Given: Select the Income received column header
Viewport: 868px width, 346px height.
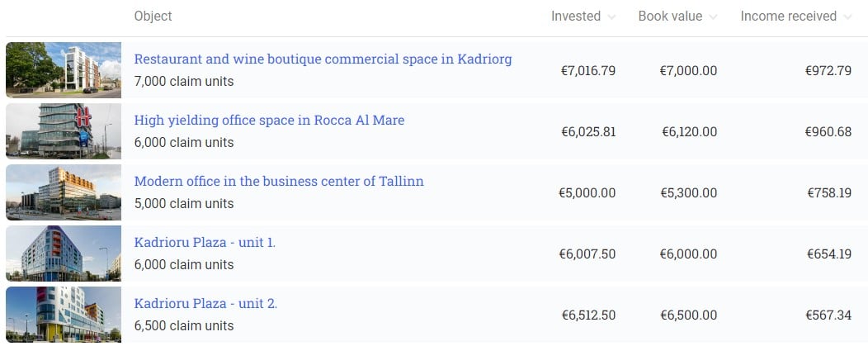Looking at the screenshot, I should 788,16.
